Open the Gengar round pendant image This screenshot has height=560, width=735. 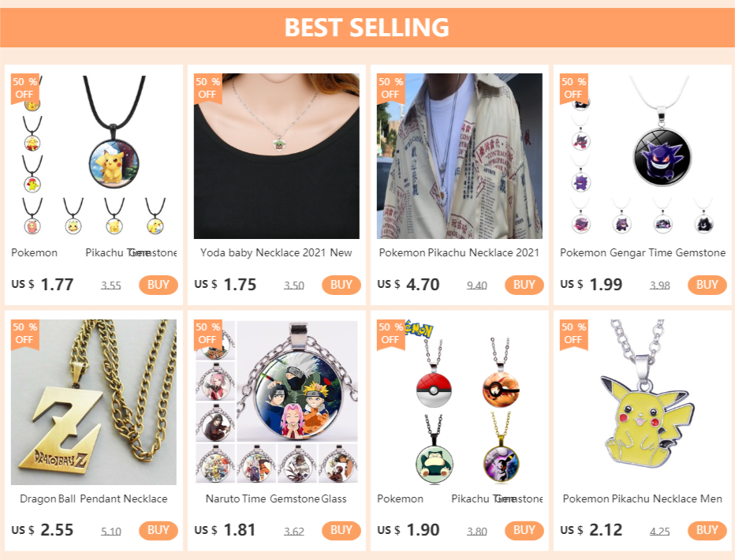pos(643,156)
